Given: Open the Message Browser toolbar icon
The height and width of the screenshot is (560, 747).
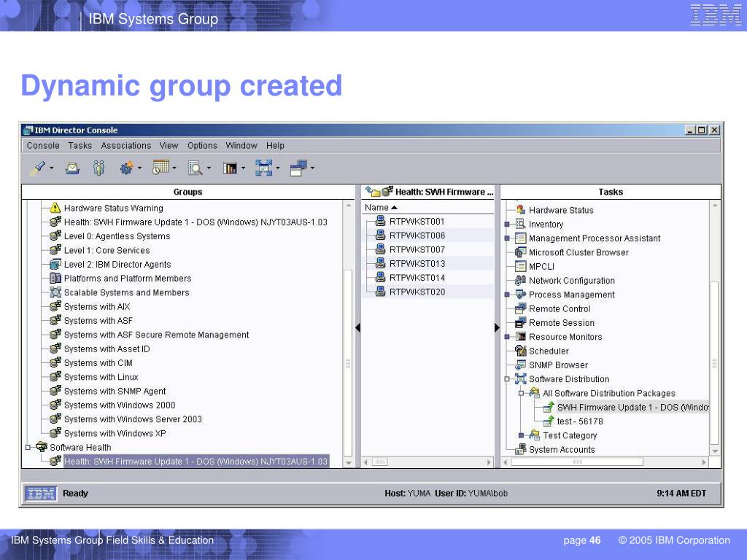Looking at the screenshot, I should point(72,168).
